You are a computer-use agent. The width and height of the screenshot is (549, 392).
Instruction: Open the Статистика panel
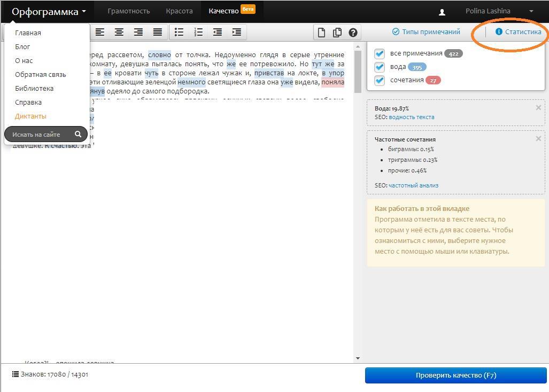[x=518, y=32]
